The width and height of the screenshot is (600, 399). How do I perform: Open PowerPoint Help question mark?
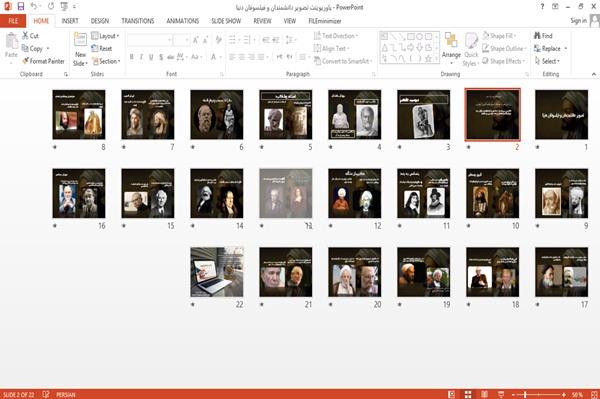542,7
